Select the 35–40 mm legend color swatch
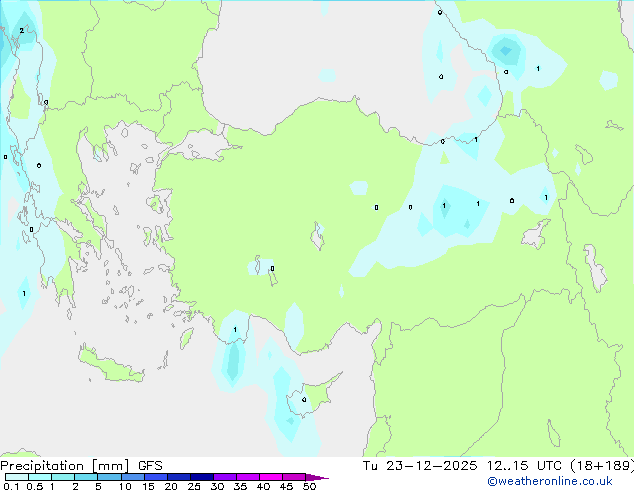The height and width of the screenshot is (490, 634). pyautogui.click(x=248, y=477)
